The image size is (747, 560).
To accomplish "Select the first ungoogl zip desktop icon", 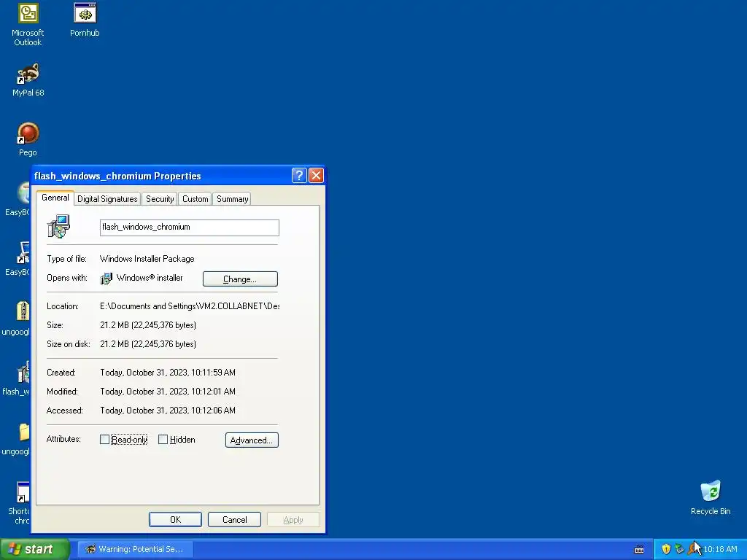I will [x=23, y=311].
